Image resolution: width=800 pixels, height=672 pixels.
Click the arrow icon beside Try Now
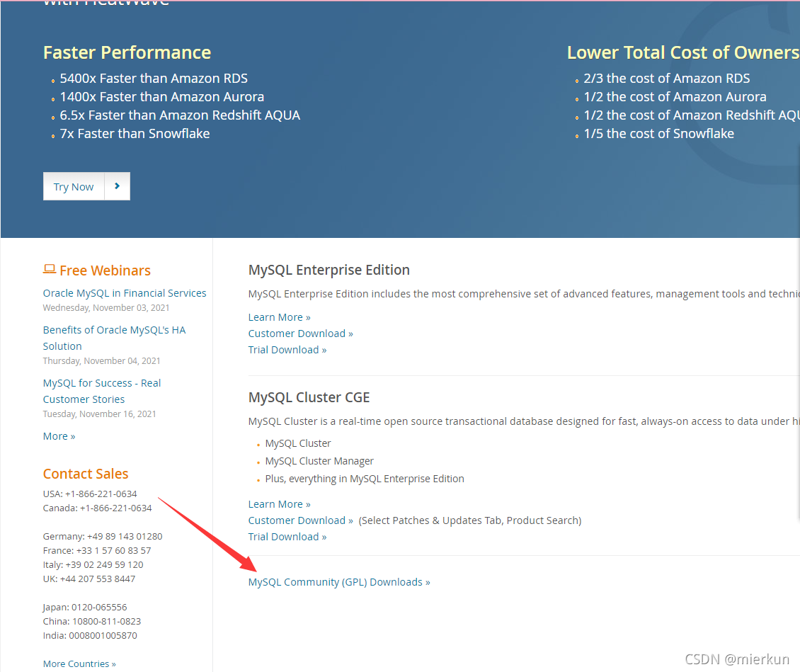click(x=118, y=186)
